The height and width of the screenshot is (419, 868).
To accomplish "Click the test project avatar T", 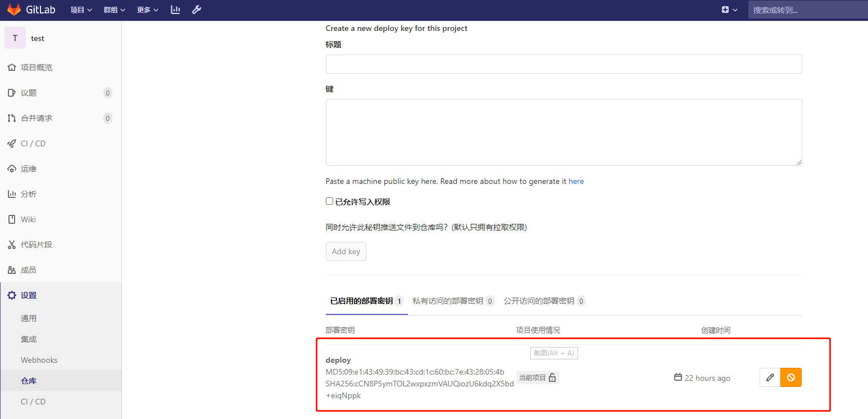I will [x=15, y=38].
